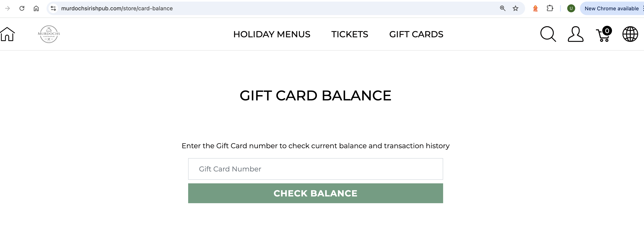
Task: Click the orange extension icon
Action: coord(535,9)
